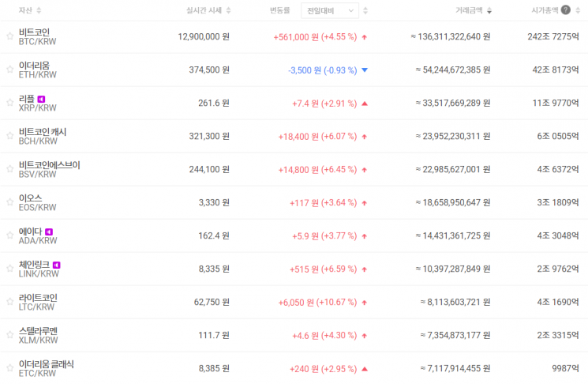The height and width of the screenshot is (384, 588).
Task: Click the up arrow in the XLM change cell
Action: pyautogui.click(x=364, y=336)
